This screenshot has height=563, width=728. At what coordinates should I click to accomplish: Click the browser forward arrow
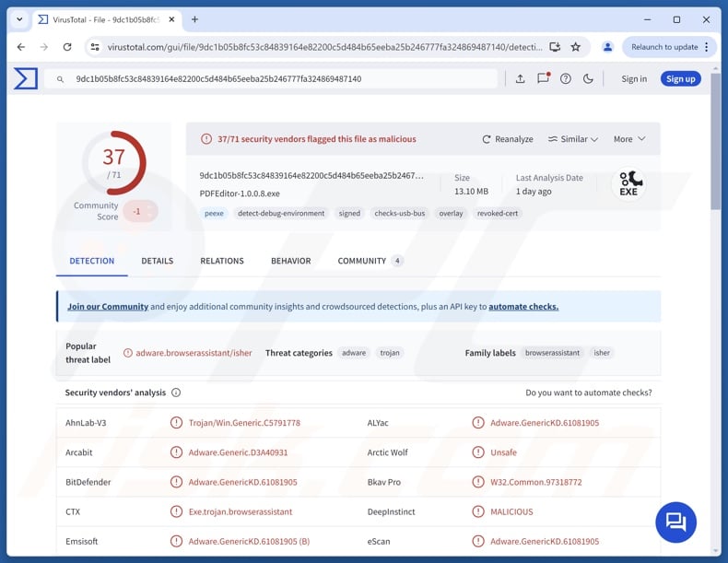point(44,47)
